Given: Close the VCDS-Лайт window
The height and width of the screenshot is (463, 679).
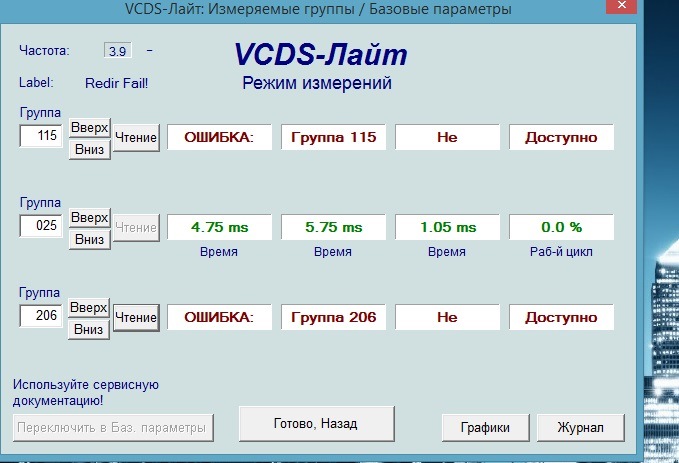Looking at the screenshot, I should (x=621, y=6).
